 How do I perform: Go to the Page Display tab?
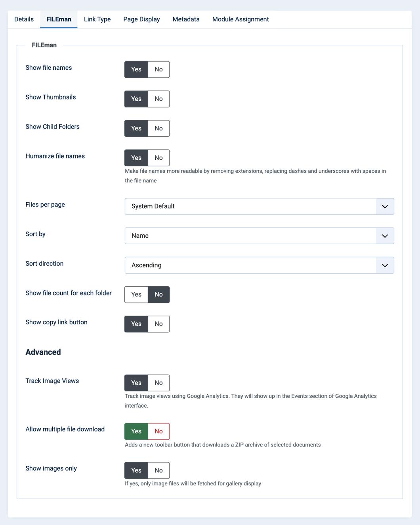[141, 19]
